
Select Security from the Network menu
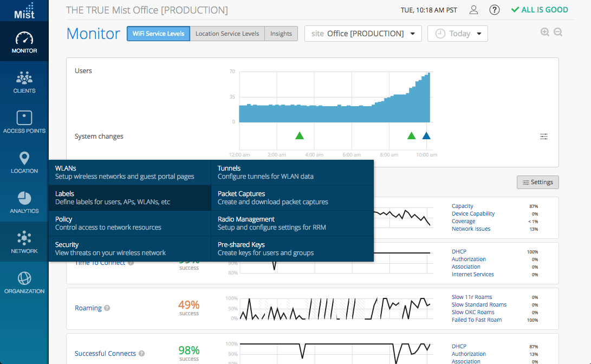(129, 249)
